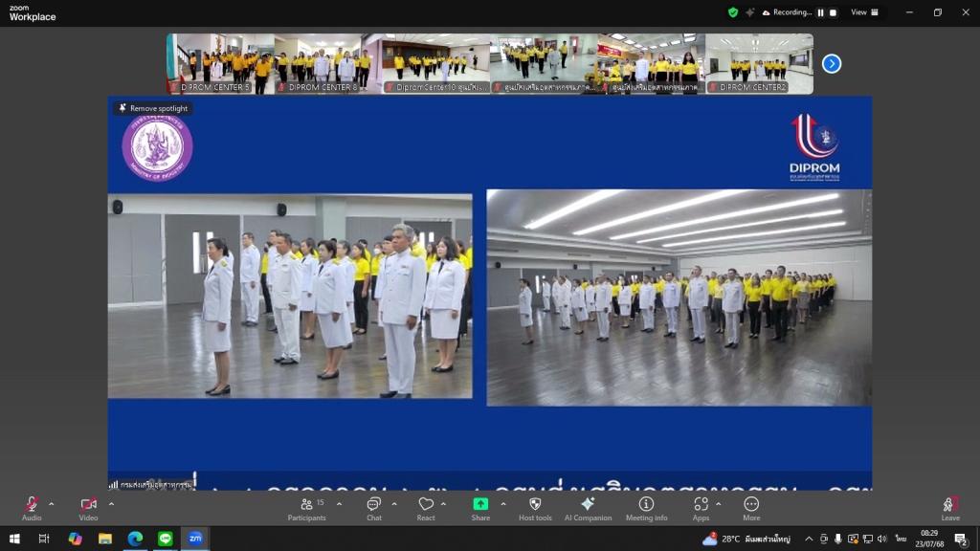Expand the Audio options arrow
Image resolution: width=980 pixels, height=551 pixels.
pos(52,503)
